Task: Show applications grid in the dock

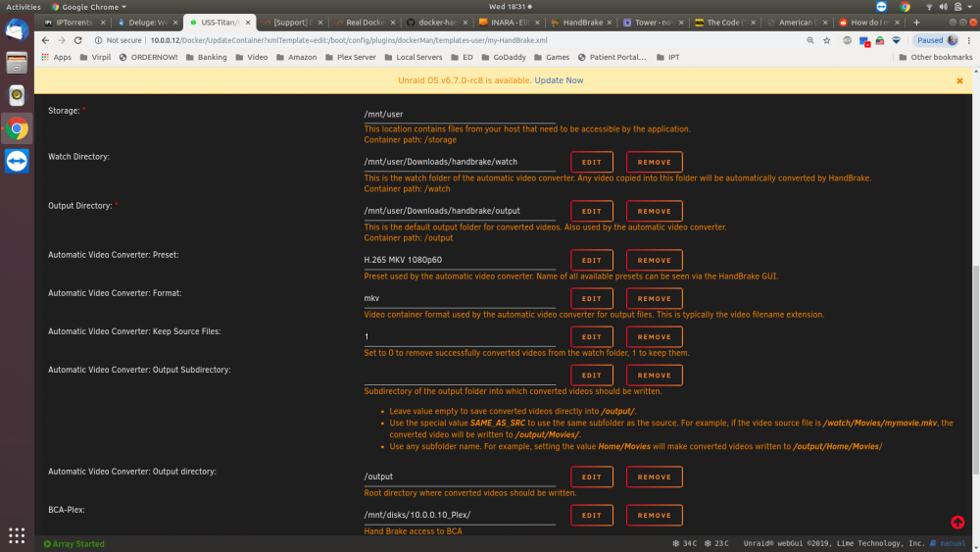Action: (x=17, y=535)
